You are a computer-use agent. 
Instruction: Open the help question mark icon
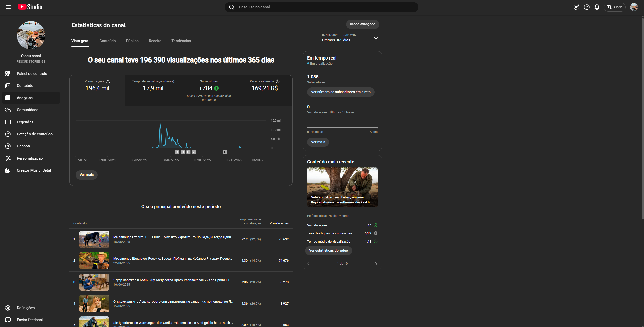click(587, 7)
